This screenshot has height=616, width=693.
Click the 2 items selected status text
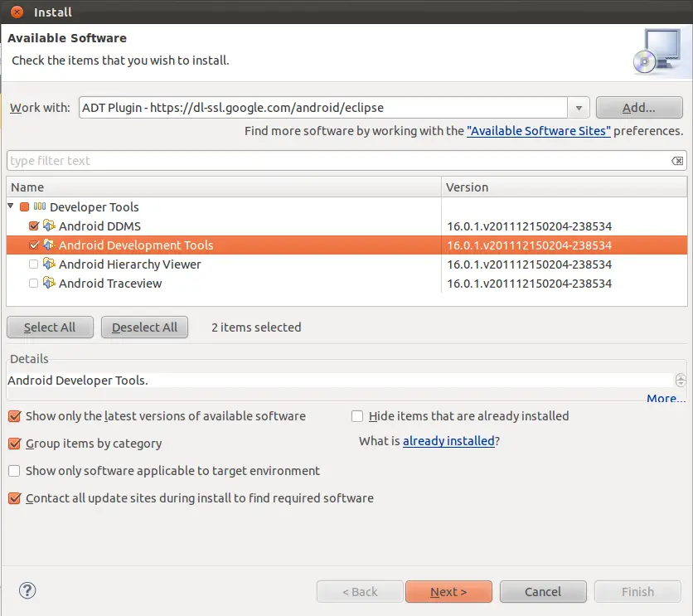(256, 327)
